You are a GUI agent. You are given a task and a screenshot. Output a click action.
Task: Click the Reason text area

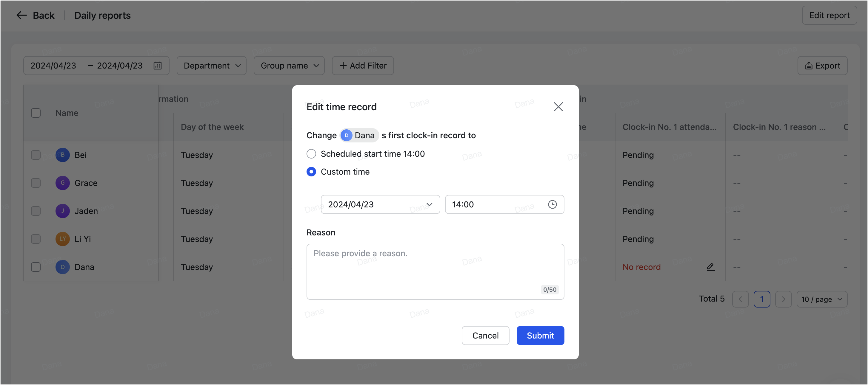pyautogui.click(x=435, y=271)
